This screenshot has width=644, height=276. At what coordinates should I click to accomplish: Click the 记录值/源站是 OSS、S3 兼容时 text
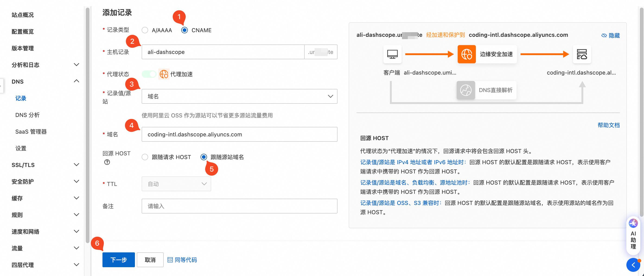(401, 203)
